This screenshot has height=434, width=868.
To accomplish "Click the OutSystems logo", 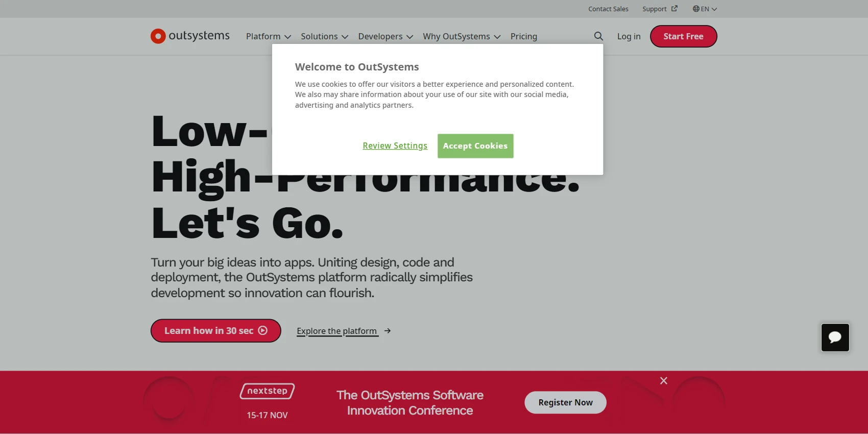I will (x=190, y=36).
